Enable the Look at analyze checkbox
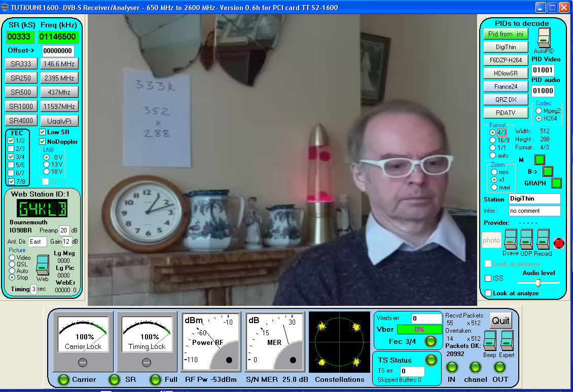 point(488,293)
